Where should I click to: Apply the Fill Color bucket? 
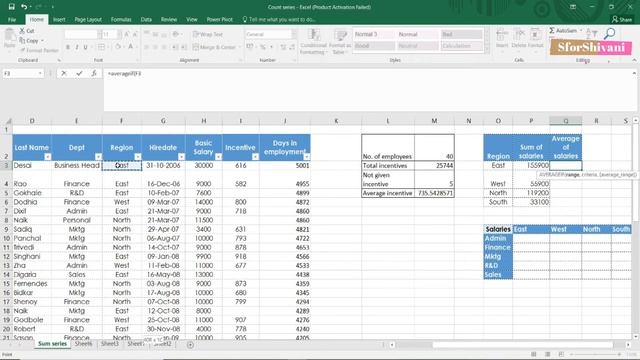118,47
